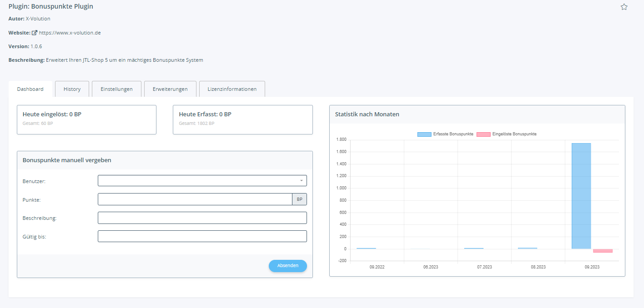Click the Heute eingelöst stat card
Image resolution: width=644 pixels, height=308 pixels.
[86, 119]
